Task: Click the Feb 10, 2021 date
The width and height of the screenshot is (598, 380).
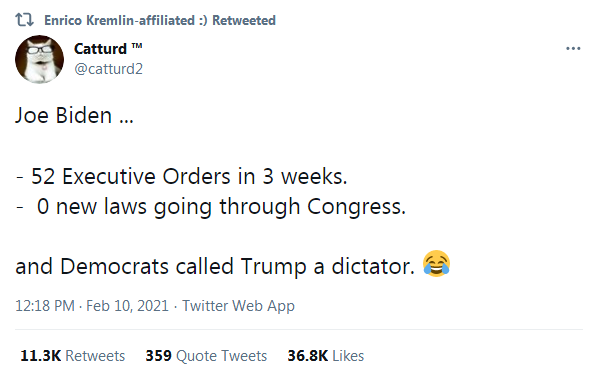Action: [x=127, y=306]
